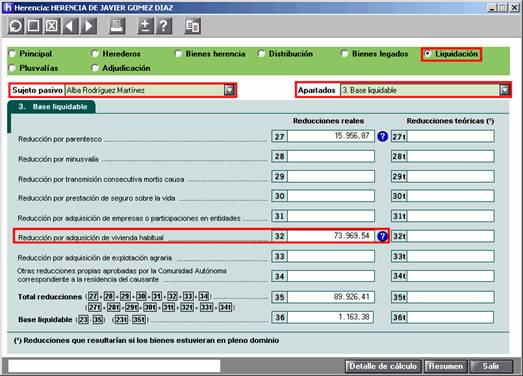Viewport: 523px width, 376px height.
Task: Click the refresh circular arrow toolbar icon
Action: 16,26
